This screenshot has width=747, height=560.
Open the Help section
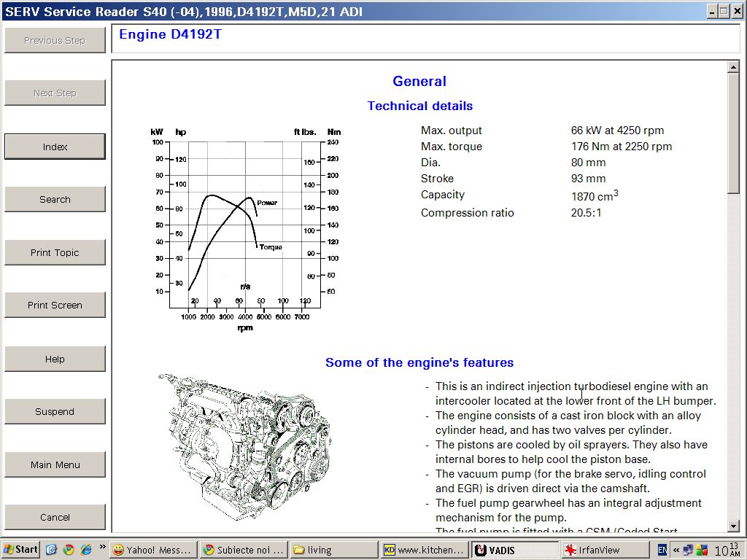pos(55,359)
